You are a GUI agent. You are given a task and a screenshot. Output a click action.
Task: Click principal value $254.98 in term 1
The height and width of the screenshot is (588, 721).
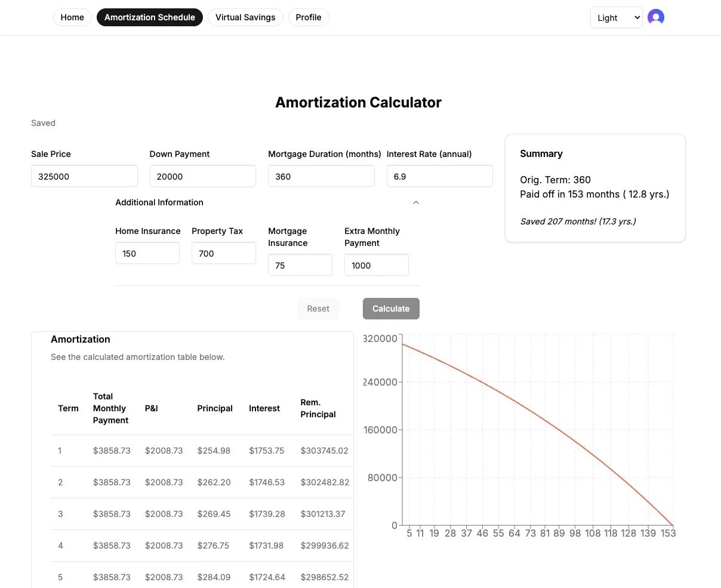214,451
